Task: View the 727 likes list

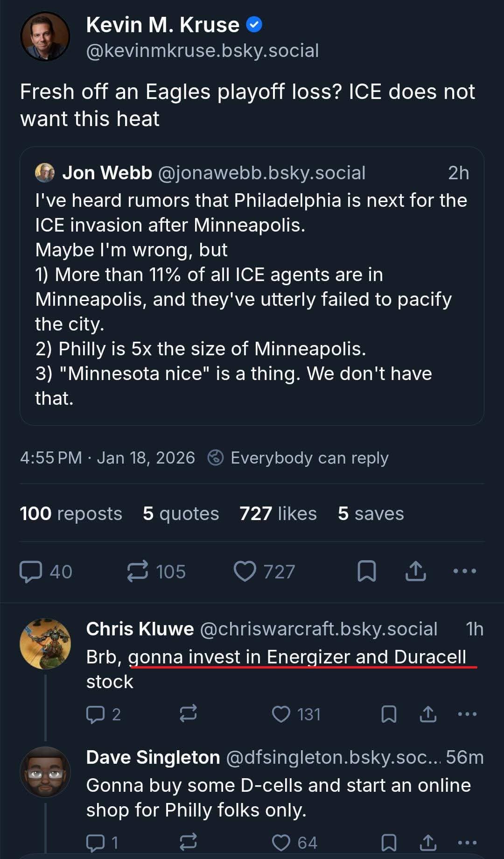Action: pyautogui.click(x=278, y=514)
